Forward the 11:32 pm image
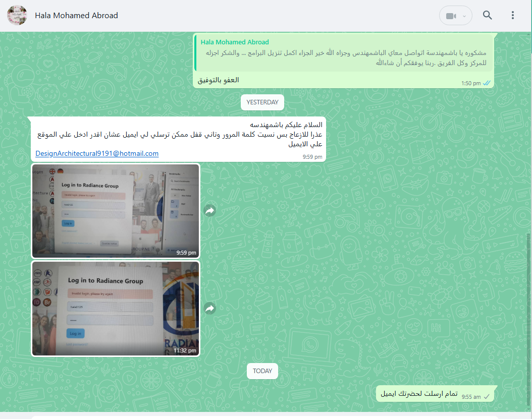Viewport: 532px width, 419px height. point(210,309)
